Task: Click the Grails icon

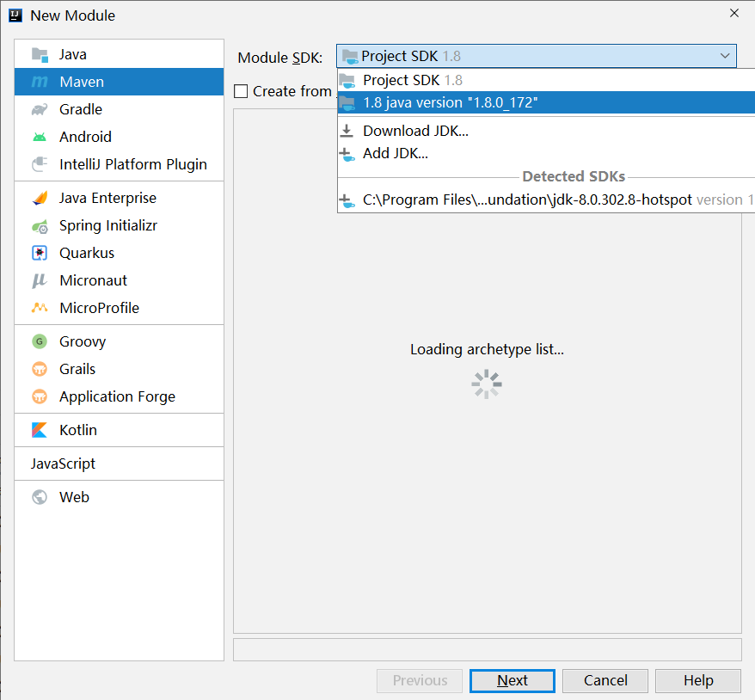Action: (40, 369)
